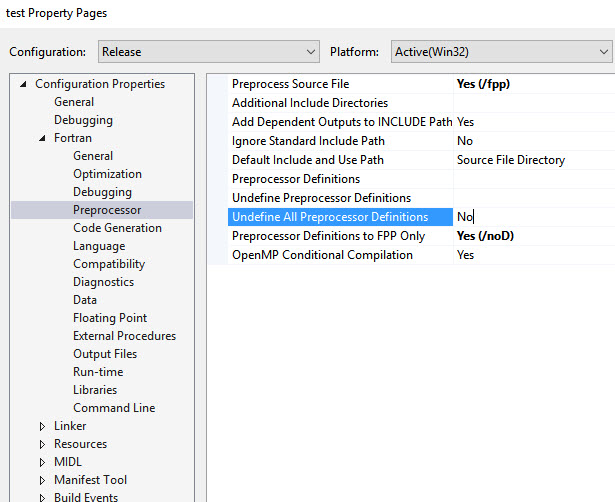Screen dimensions: 615x502
Task: Collapse the Fortran tree node
Action: click(42, 138)
